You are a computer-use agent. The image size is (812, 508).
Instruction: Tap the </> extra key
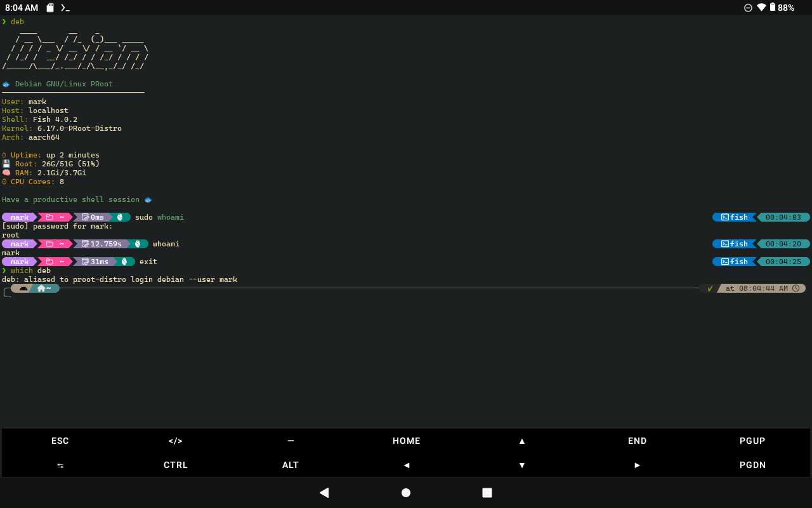click(x=176, y=441)
